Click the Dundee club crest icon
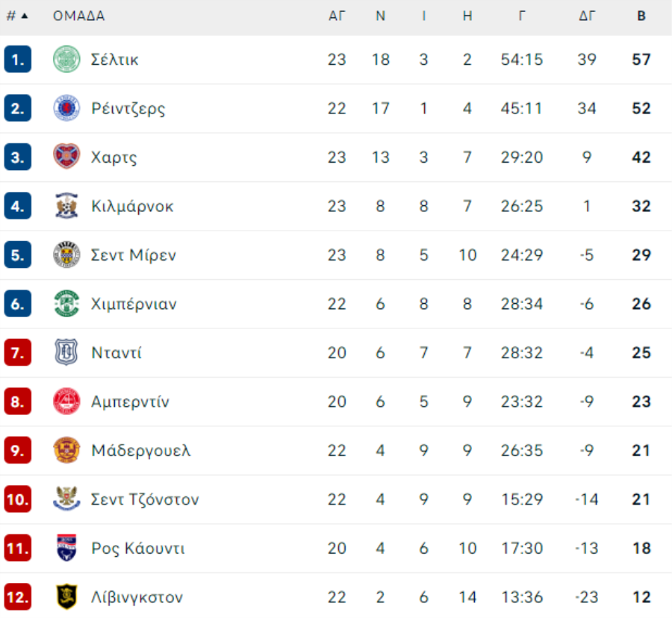Viewport: 672px width, 618px height. [x=66, y=352]
